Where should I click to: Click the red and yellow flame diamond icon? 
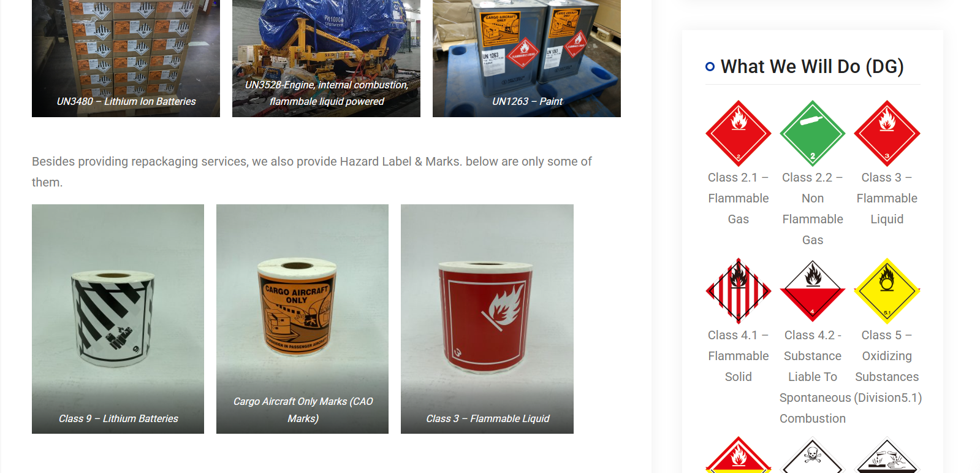click(738, 455)
